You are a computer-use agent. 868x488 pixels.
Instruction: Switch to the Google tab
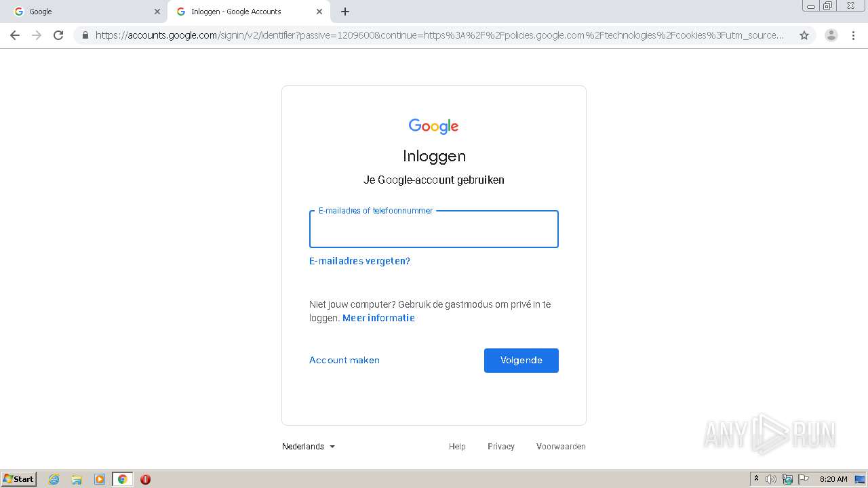point(85,12)
